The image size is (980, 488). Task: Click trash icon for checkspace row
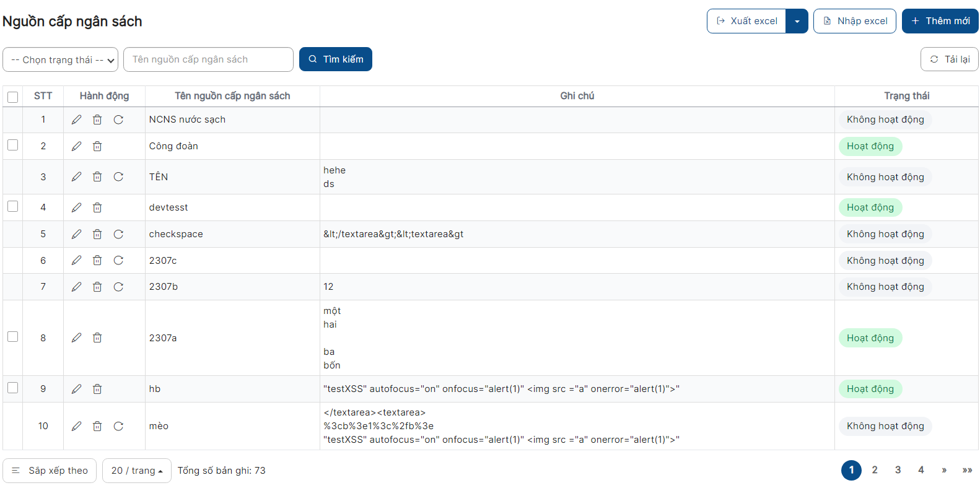97,234
